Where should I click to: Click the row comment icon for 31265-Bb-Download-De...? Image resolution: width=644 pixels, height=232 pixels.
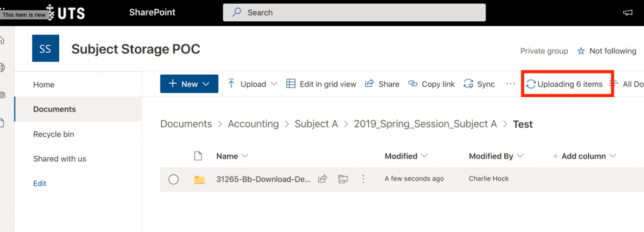[x=343, y=179]
